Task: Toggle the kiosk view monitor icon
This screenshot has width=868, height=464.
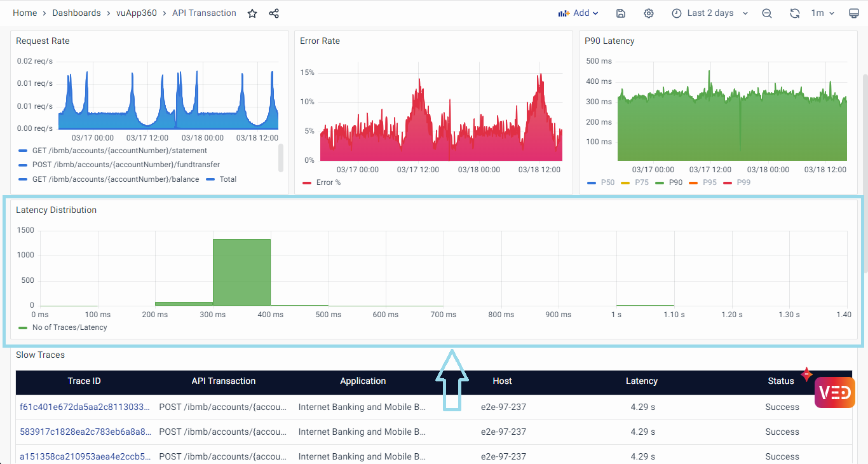Action: [x=853, y=13]
